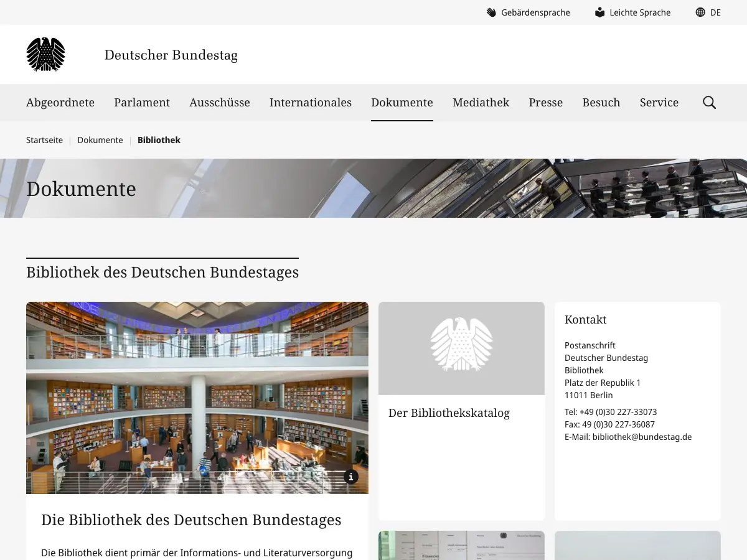
Task: Click the 'Kontakt' heading
Action: 585,320
